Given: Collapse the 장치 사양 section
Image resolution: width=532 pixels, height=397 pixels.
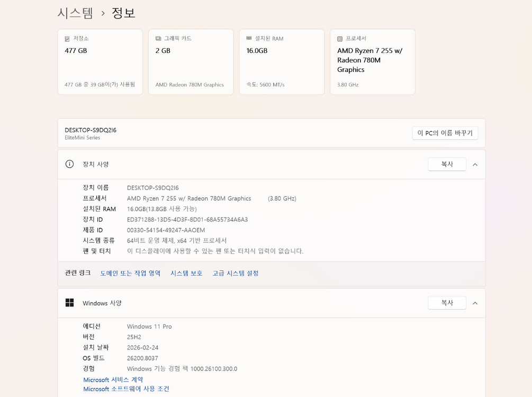Looking at the screenshot, I should point(475,165).
